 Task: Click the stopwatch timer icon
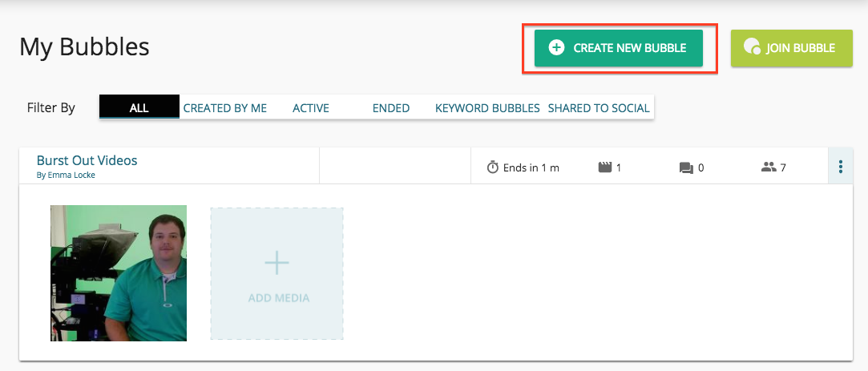coord(493,167)
